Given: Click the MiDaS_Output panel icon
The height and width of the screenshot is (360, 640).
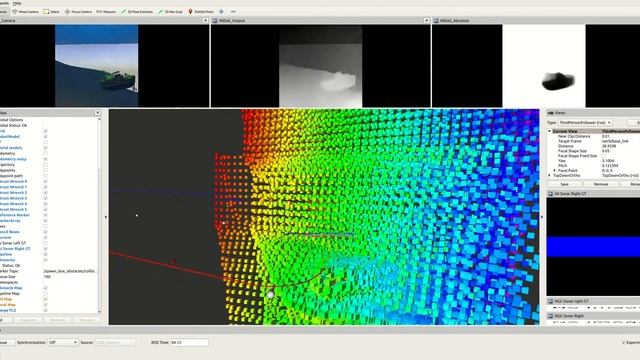Looking at the screenshot, I should [215, 20].
